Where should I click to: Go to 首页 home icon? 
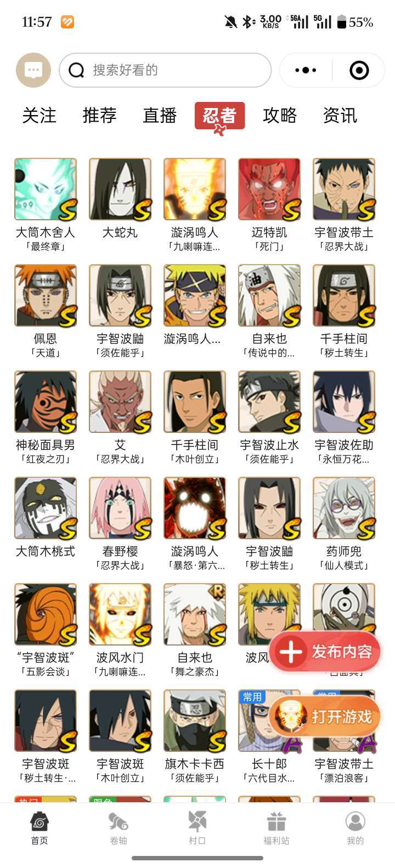pyautogui.click(x=39, y=821)
